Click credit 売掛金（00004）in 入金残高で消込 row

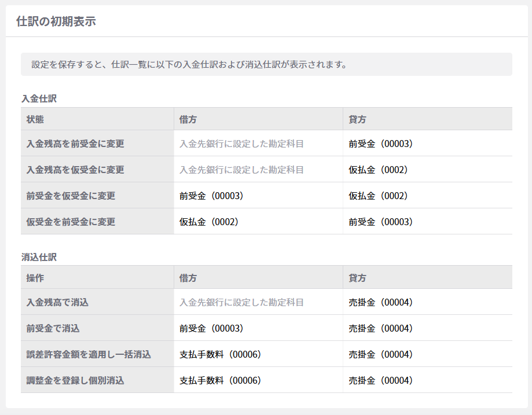pyautogui.click(x=380, y=302)
